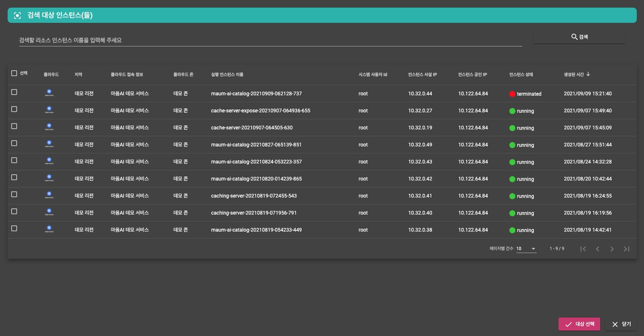Go to the previous page arrow
The width and height of the screenshot is (644, 336).
(x=597, y=249)
